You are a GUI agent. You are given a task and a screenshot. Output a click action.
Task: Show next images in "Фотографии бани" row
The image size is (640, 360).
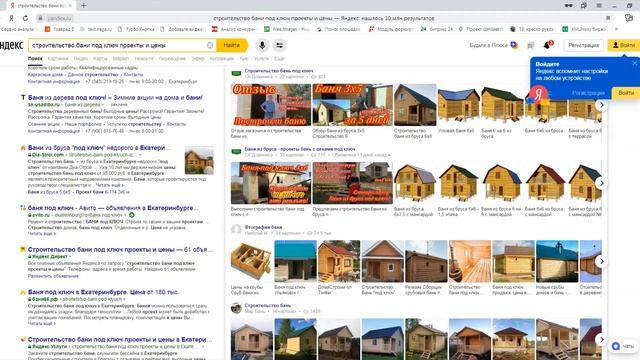[x=601, y=261]
